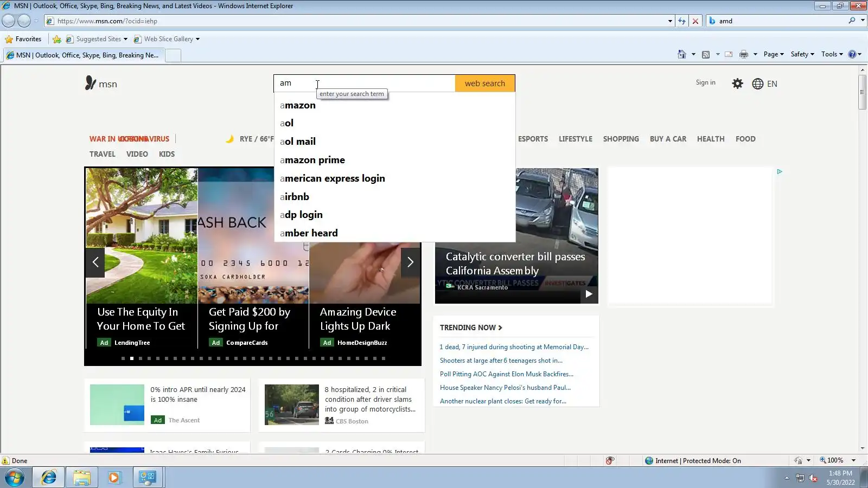This screenshot has width=868, height=488.
Task: Expand the Suggested Sites dropdown
Action: pos(125,39)
